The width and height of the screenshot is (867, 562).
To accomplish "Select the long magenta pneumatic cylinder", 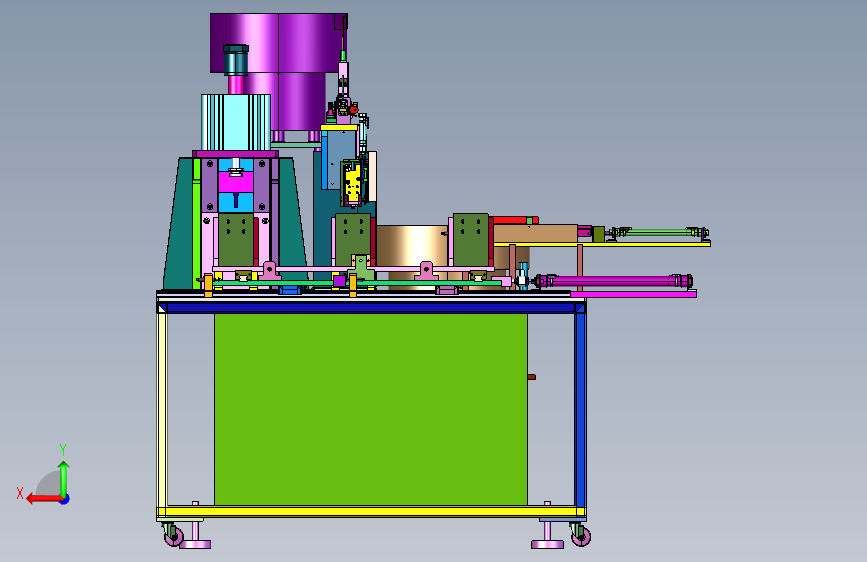I will (x=614, y=281).
